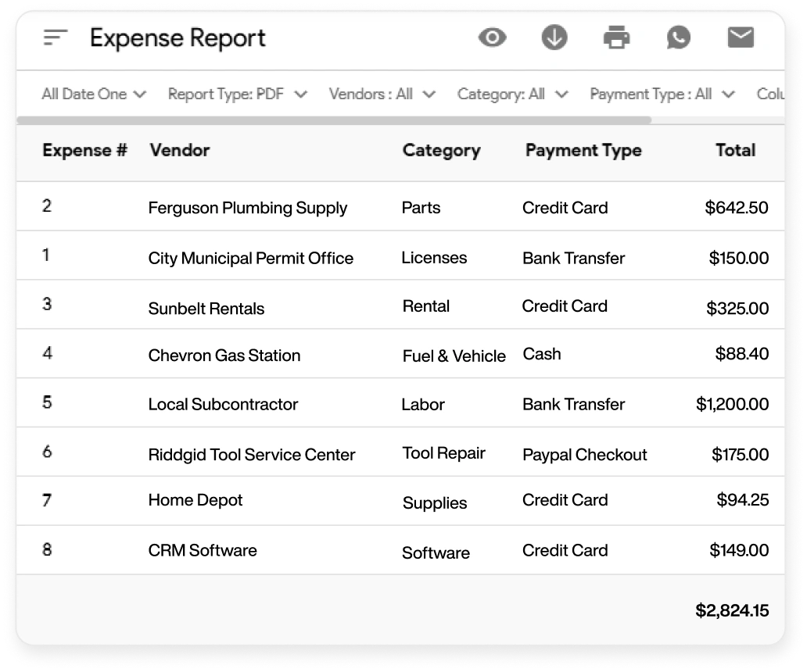Sort by the Total column header

[x=736, y=150]
